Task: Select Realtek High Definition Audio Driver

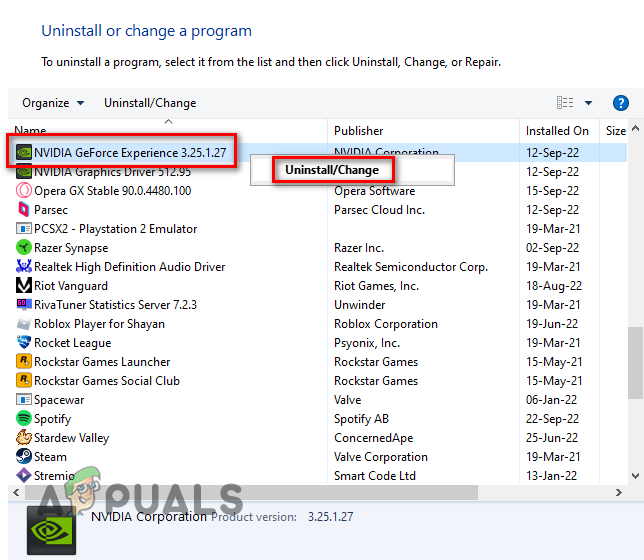Action: [129, 267]
